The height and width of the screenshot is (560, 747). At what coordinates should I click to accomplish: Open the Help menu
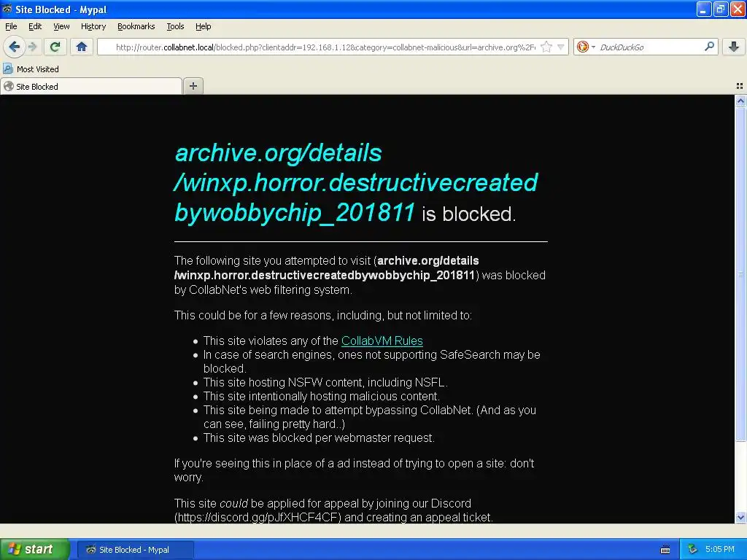click(204, 26)
